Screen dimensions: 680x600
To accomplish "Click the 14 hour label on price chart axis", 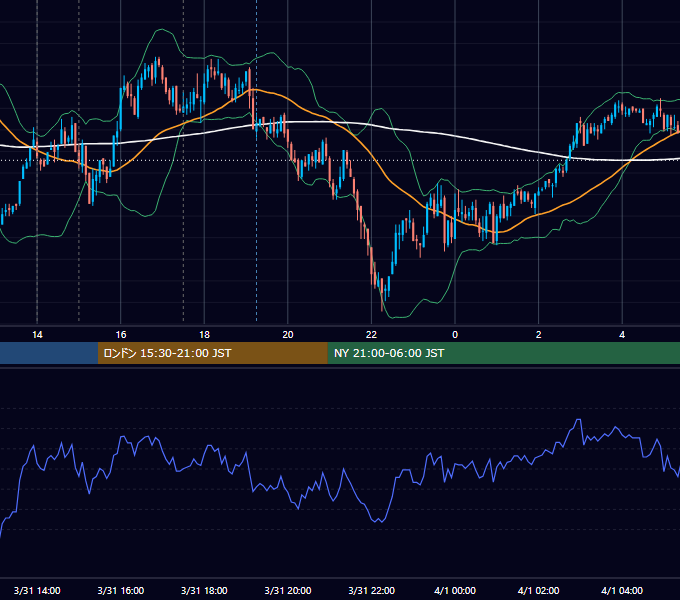I will click(37, 335).
